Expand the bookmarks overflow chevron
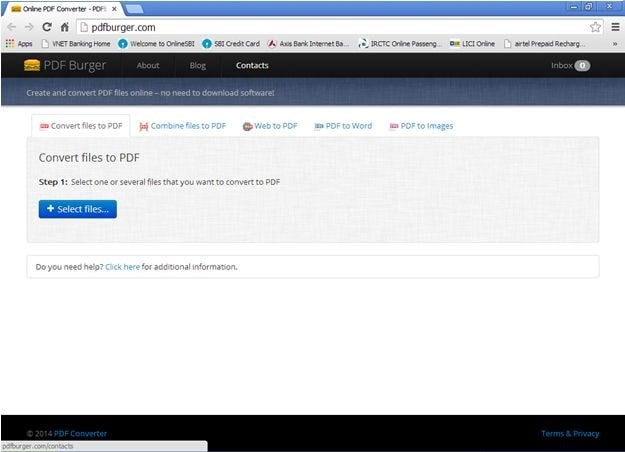 [x=614, y=44]
